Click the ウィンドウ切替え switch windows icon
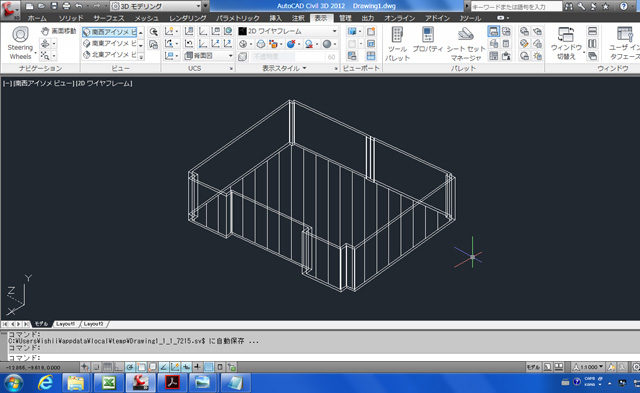The height and width of the screenshot is (393, 640). (566, 44)
